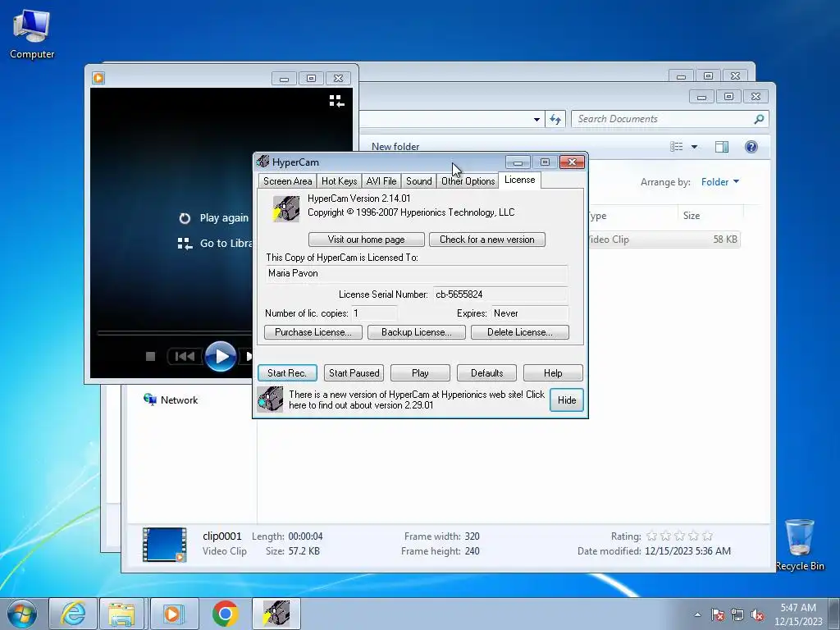The height and width of the screenshot is (630, 840).
Task: Rate the clip with the fifth star
Action: [x=708, y=536]
